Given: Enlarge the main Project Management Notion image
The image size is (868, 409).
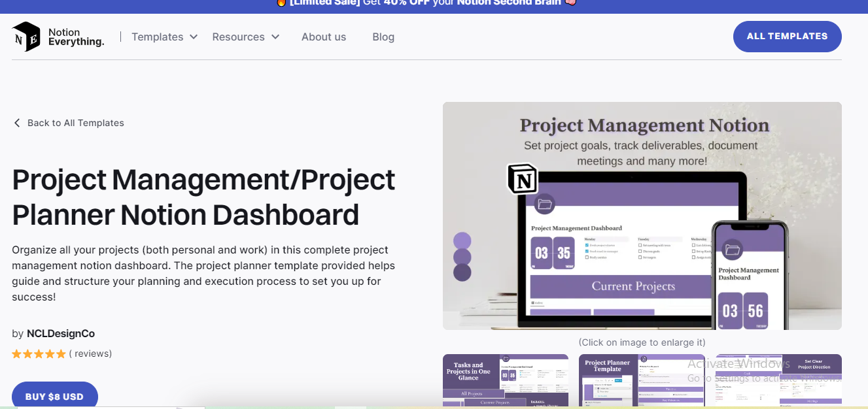Looking at the screenshot, I should point(642,216).
